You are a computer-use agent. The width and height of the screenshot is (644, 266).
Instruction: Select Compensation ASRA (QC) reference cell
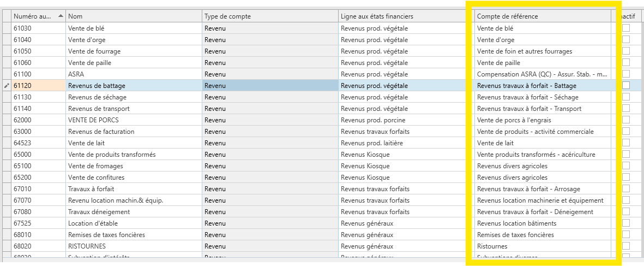542,74
